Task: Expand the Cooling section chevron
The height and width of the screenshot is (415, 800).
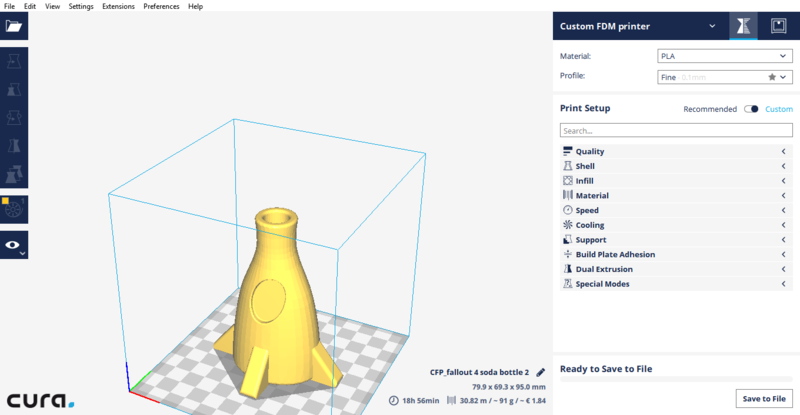Action: pos(783,225)
